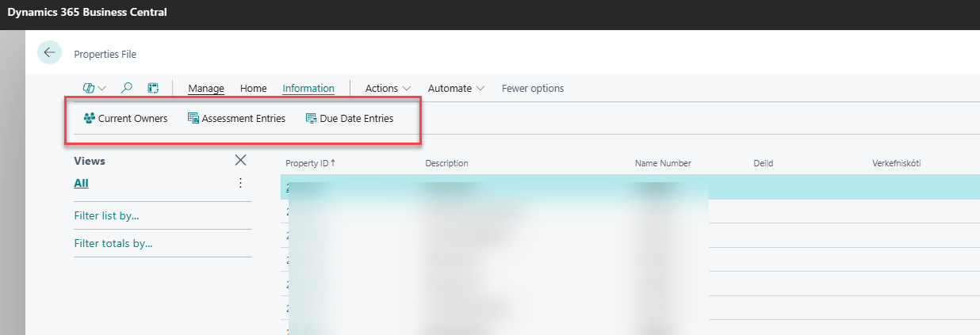This screenshot has height=335, width=980.
Task: Click Fewer options
Action: point(533,88)
